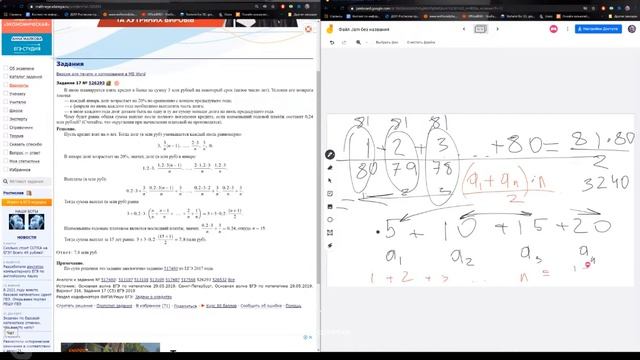640x360 pixels.
Task: Click the blue share access button
Action: coord(598,29)
